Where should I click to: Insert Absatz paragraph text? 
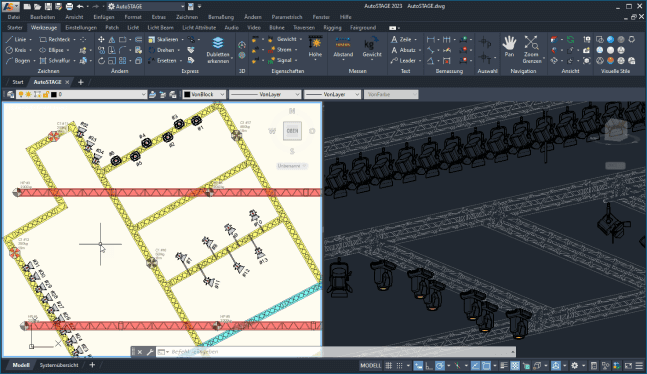tap(403, 50)
